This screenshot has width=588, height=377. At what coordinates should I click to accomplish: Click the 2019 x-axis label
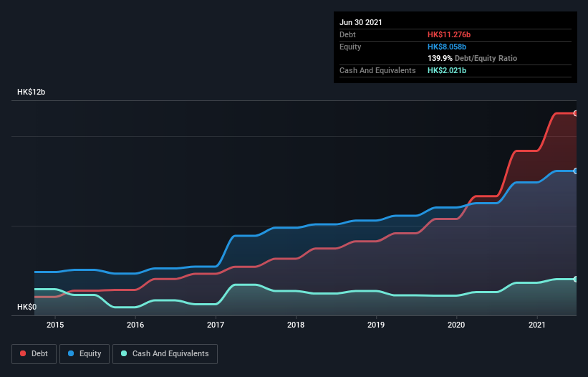click(x=376, y=325)
